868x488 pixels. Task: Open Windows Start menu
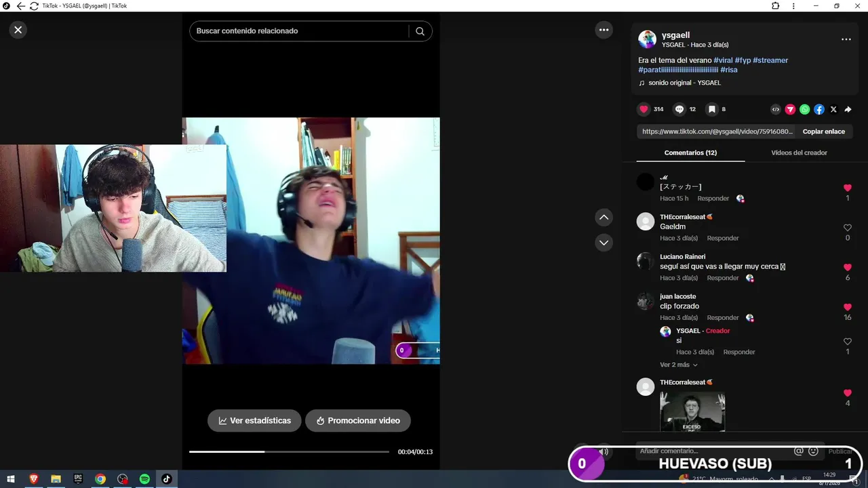tap(11, 479)
